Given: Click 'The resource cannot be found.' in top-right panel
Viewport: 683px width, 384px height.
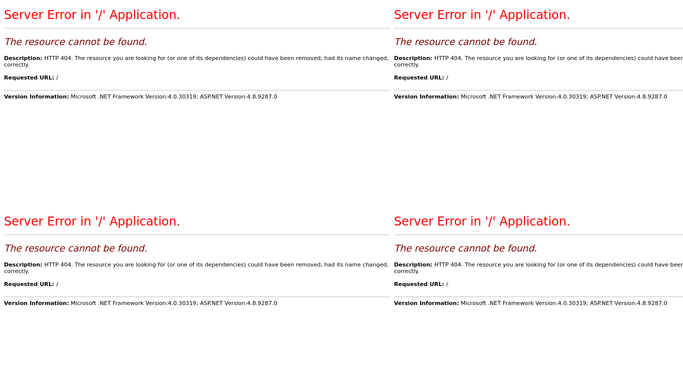Looking at the screenshot, I should (x=465, y=42).
